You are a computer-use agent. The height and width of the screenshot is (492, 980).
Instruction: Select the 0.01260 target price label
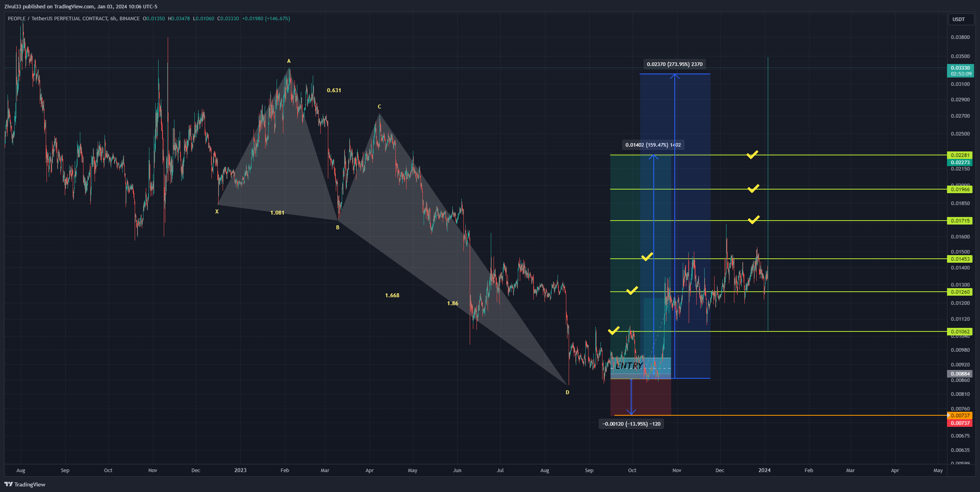pos(960,292)
